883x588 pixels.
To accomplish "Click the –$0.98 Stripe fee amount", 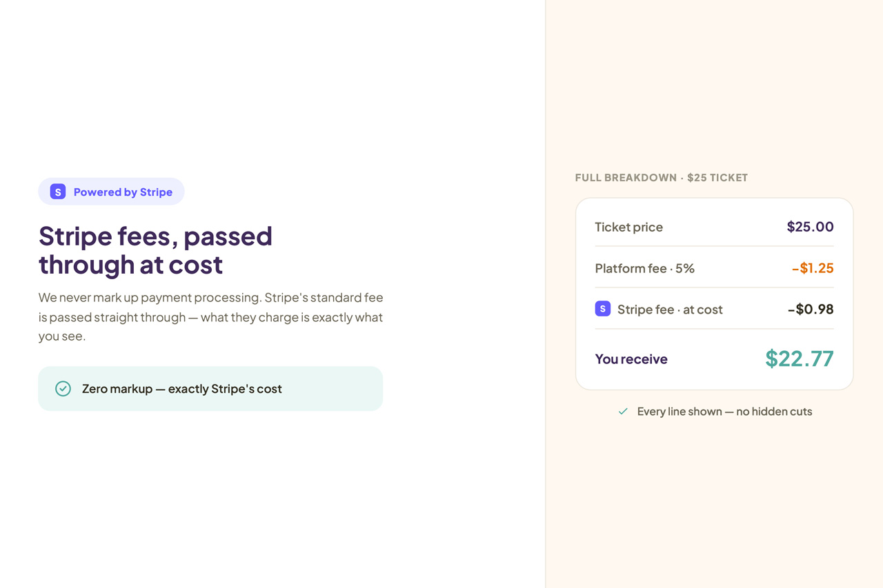I will click(811, 309).
